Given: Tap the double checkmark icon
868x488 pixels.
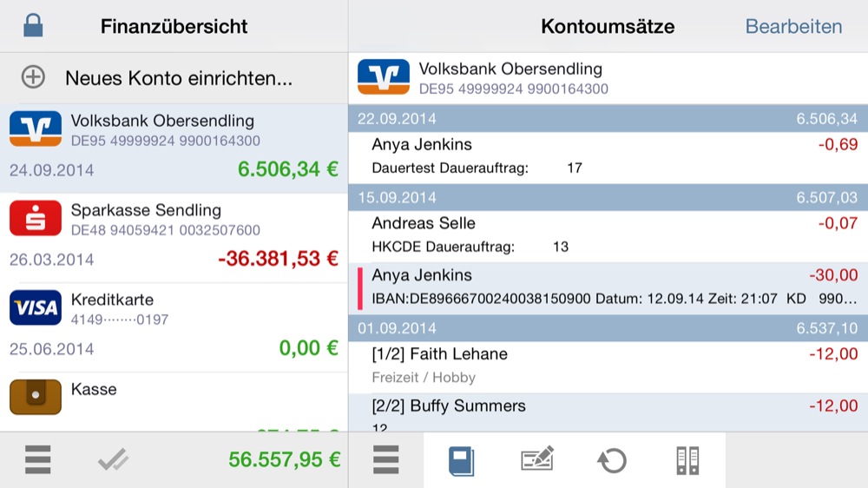Looking at the screenshot, I should pos(113,460).
